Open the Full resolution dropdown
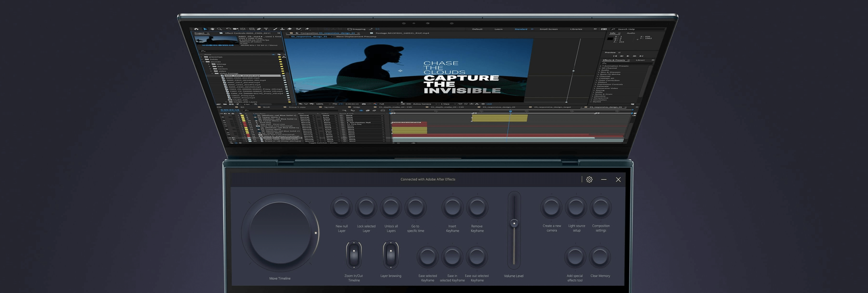This screenshot has height=293, width=868. pos(389,104)
